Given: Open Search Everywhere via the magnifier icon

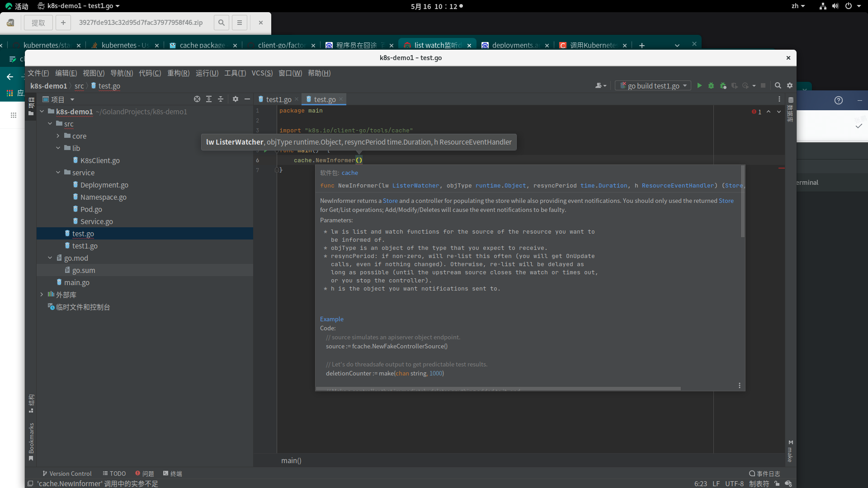Looking at the screenshot, I should (778, 85).
